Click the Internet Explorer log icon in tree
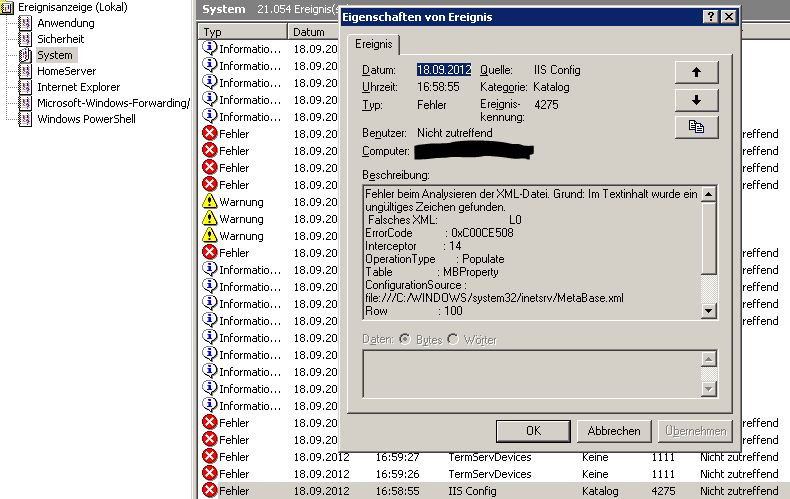Image resolution: width=790 pixels, height=499 pixels. point(26,87)
